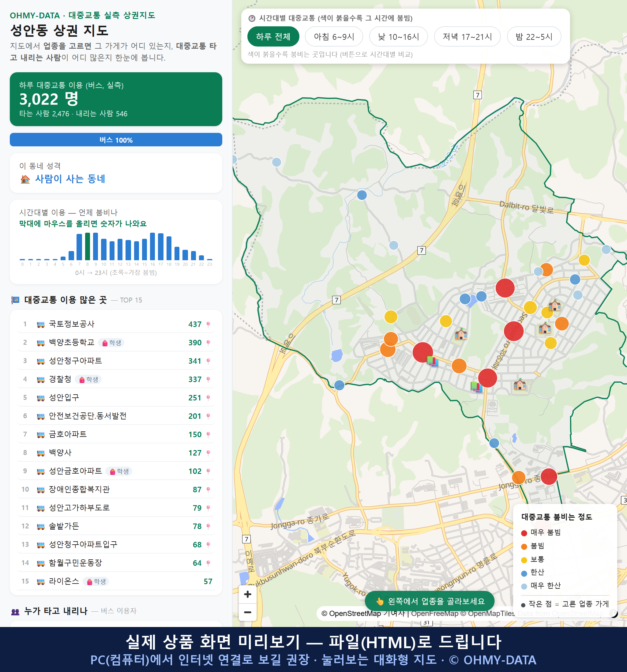Open the 성안입구 stop row

(116, 398)
